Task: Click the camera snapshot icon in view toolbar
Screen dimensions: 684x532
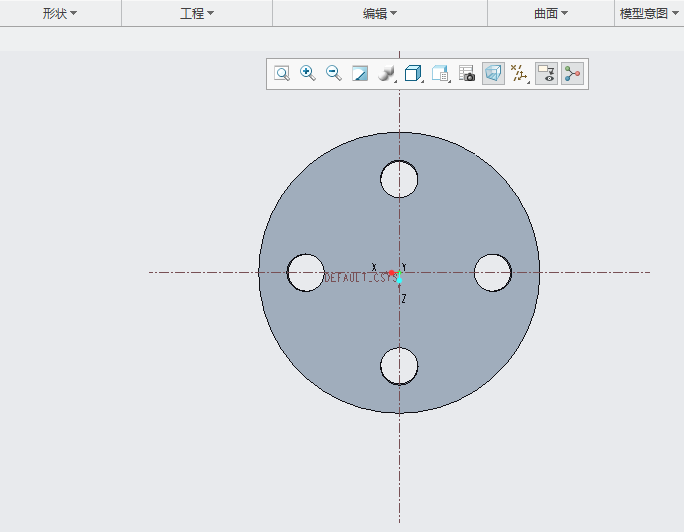Action: tap(467, 73)
